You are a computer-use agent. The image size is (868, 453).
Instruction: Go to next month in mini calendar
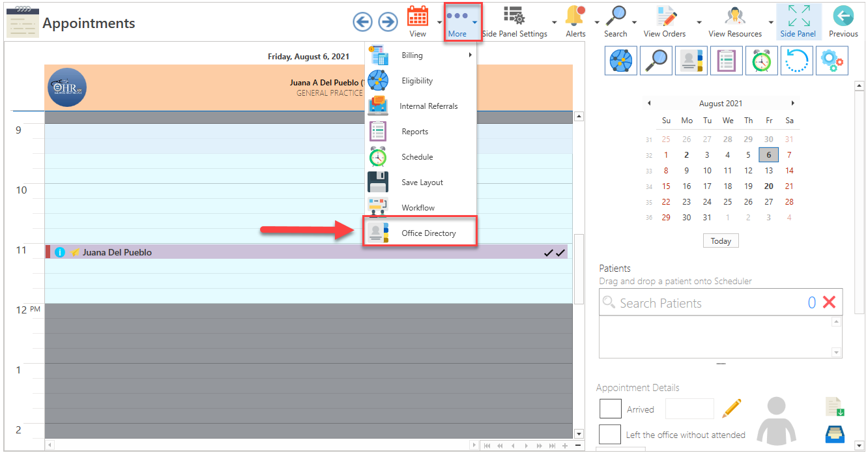(x=792, y=104)
